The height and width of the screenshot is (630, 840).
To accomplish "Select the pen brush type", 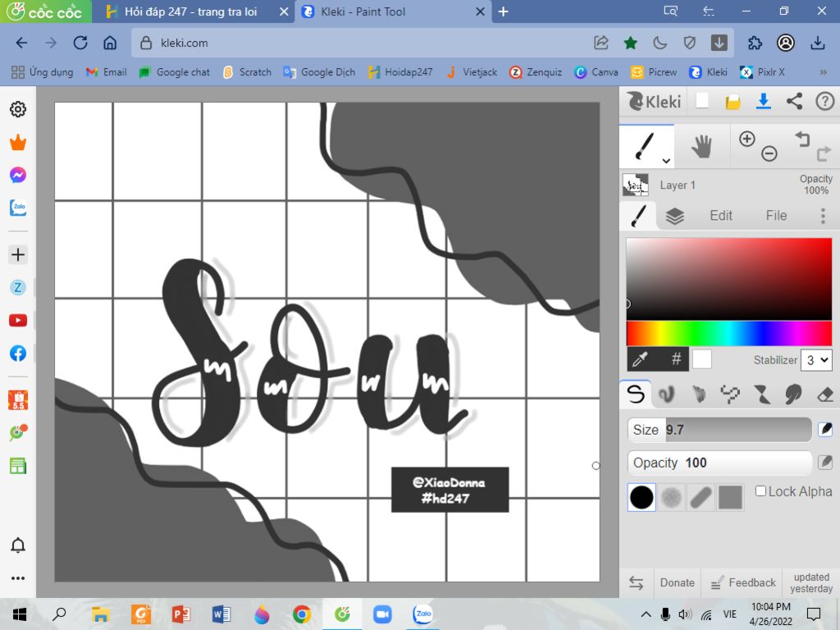I will [x=636, y=395].
